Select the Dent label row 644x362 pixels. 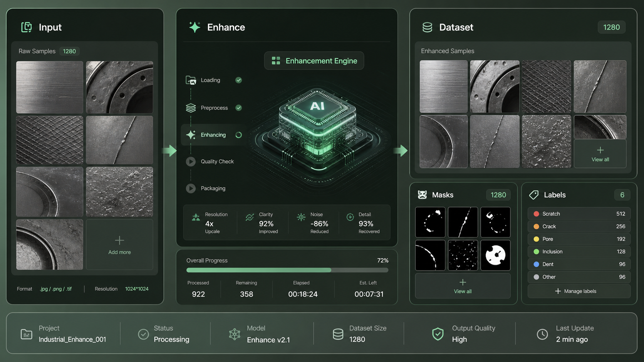tap(579, 264)
